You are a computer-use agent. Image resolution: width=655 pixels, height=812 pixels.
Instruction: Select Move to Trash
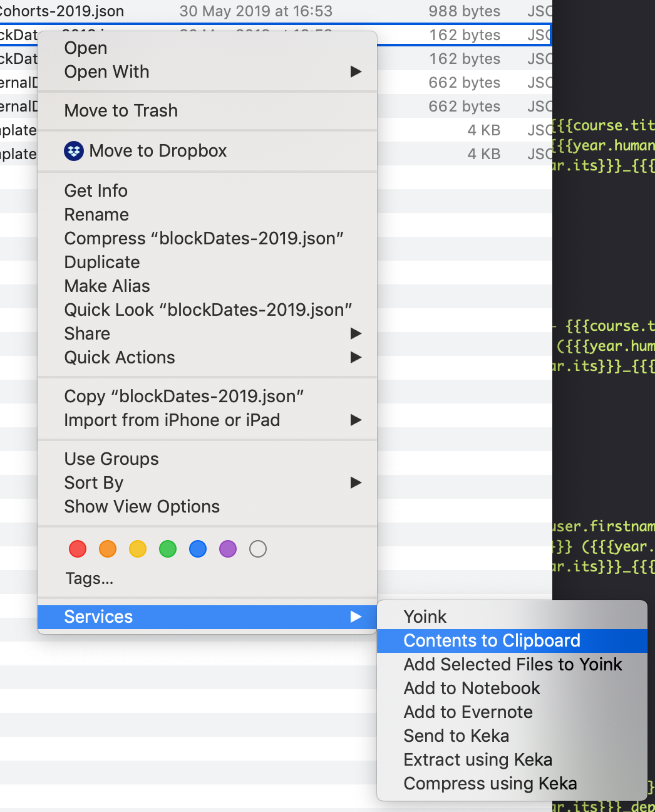[x=207, y=110]
